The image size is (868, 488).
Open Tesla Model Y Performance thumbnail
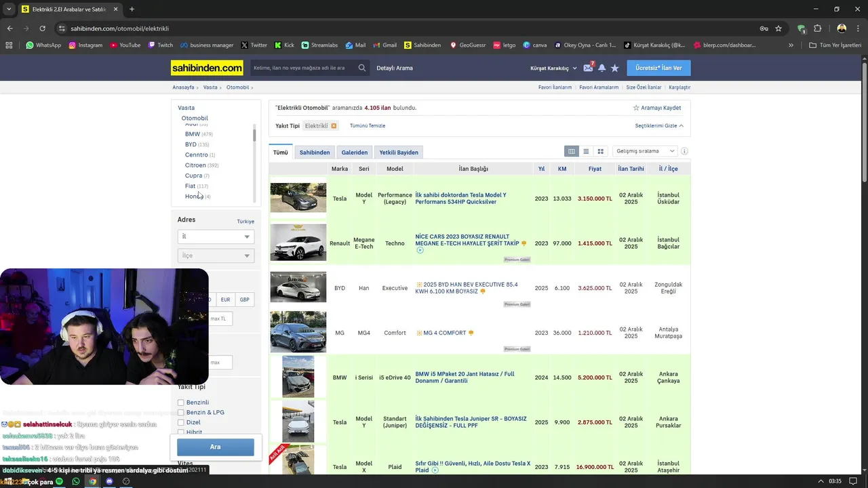[x=298, y=198]
